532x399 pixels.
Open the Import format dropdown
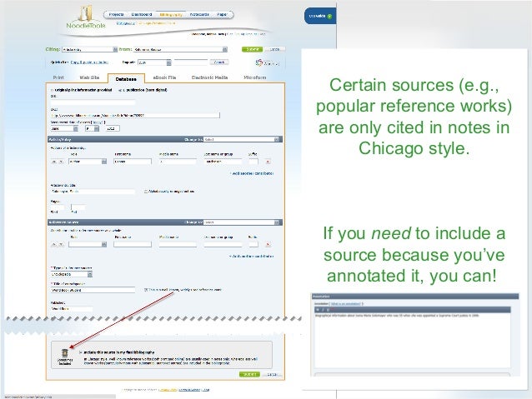tap(154, 62)
